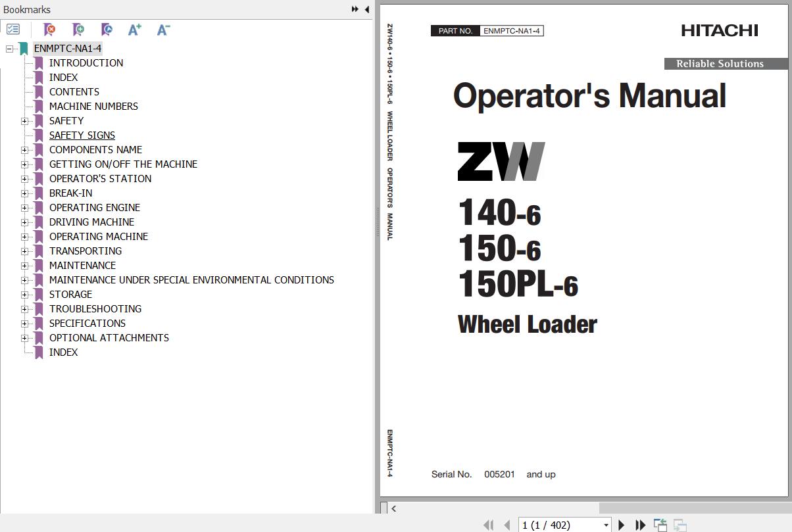The width and height of the screenshot is (792, 532).
Task: Go to the previous page
Action: tap(507, 525)
